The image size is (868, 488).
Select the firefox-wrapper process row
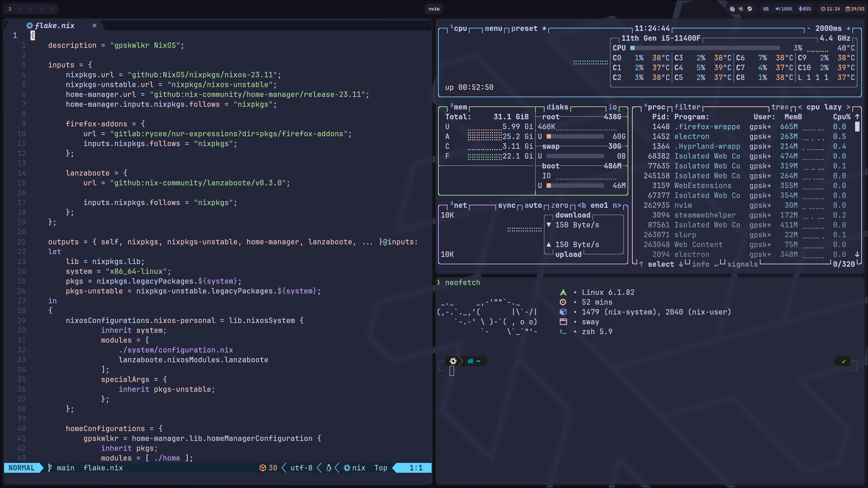click(707, 127)
